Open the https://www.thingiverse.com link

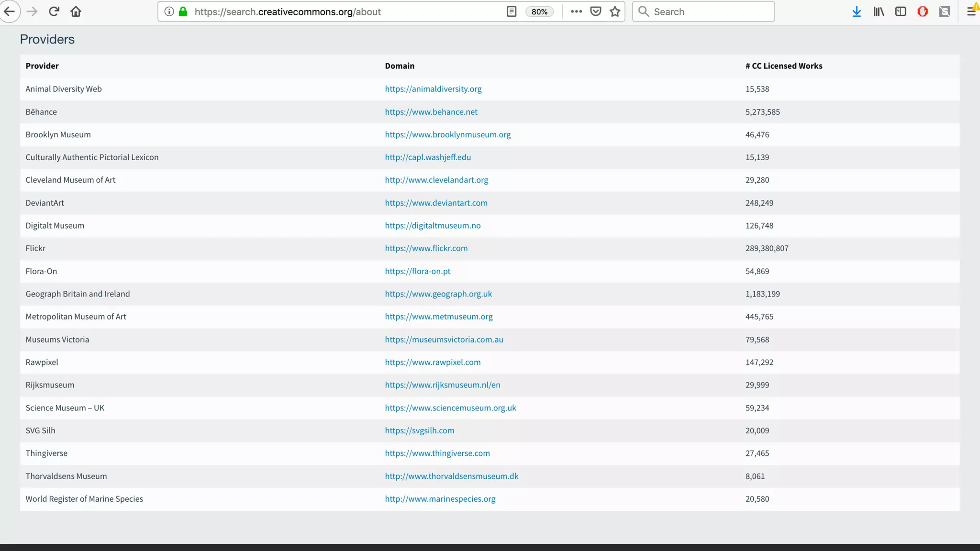tap(437, 453)
